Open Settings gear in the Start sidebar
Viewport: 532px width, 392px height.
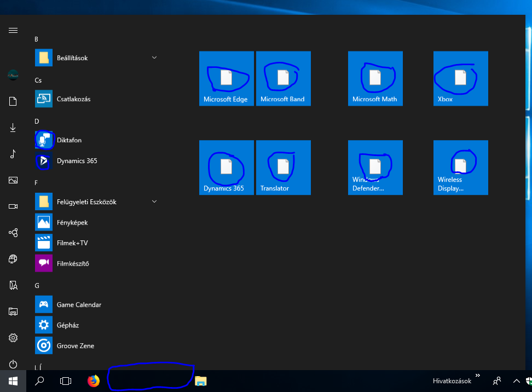coord(13,338)
